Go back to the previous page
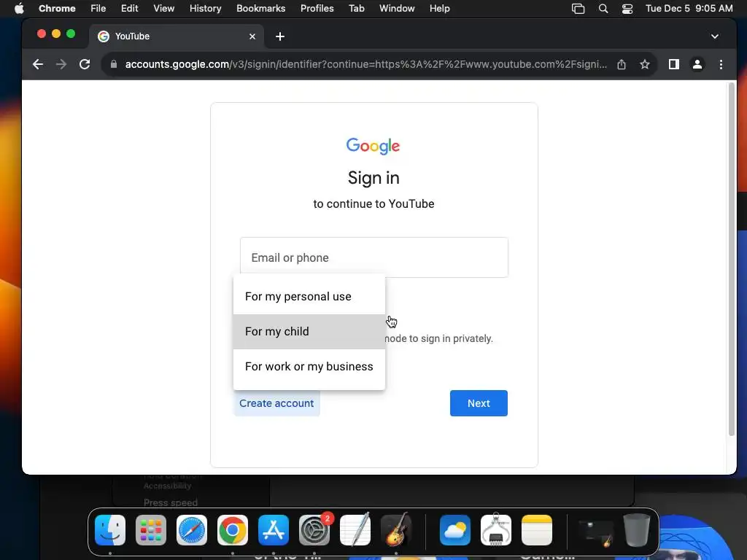This screenshot has height=560, width=747. (38, 64)
